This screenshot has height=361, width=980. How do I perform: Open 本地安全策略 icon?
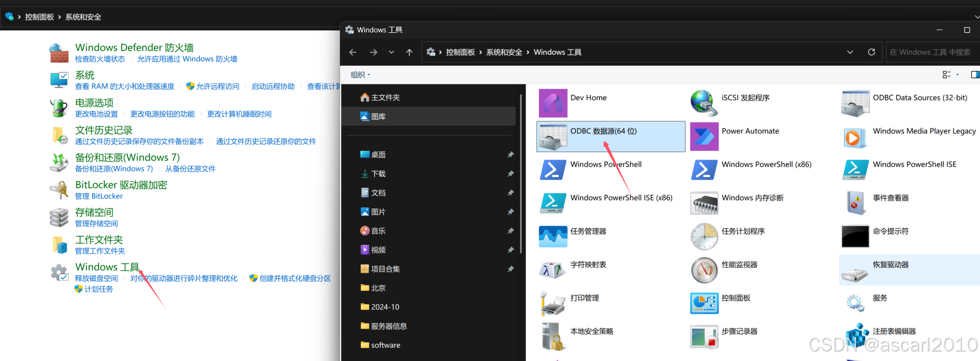(x=553, y=336)
